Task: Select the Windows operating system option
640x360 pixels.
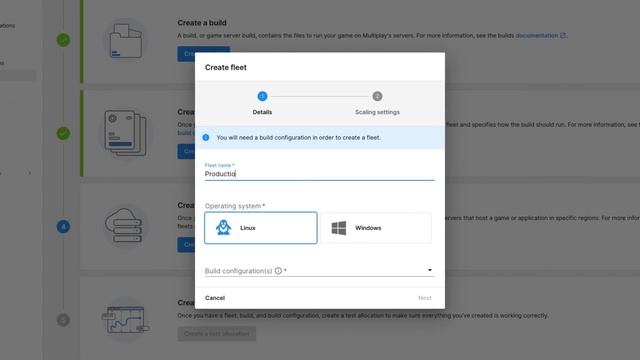Action: tap(376, 228)
